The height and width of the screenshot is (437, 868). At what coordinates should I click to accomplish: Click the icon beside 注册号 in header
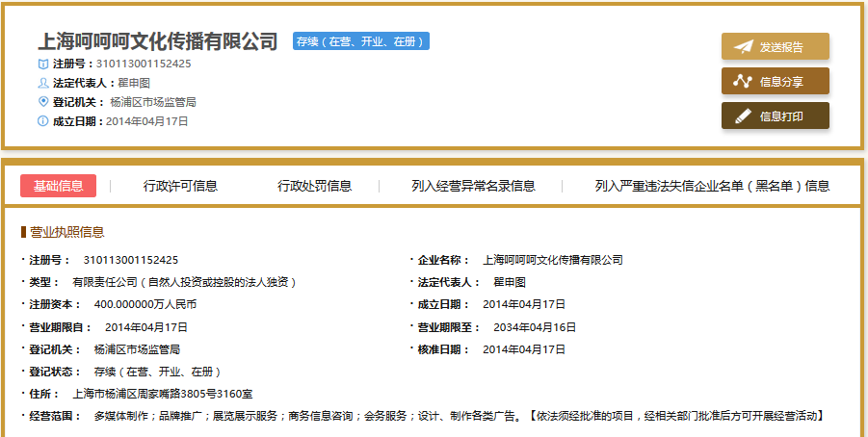(x=42, y=64)
